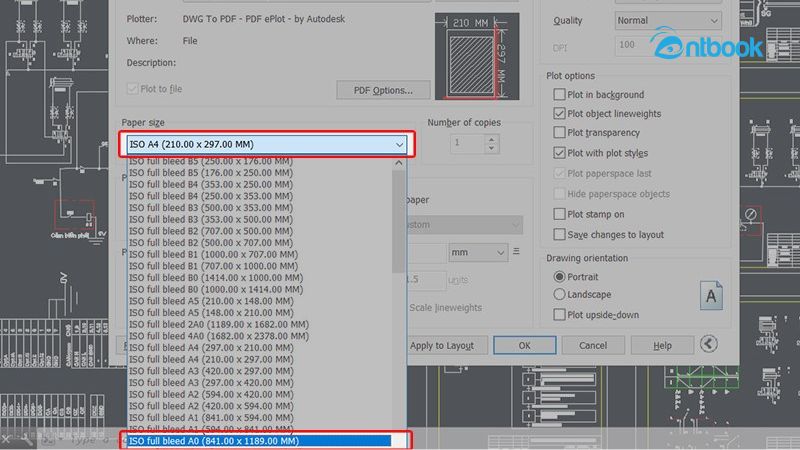Open the Paper size dropdown showing ISO A4
The image size is (800, 450).
pos(266,144)
